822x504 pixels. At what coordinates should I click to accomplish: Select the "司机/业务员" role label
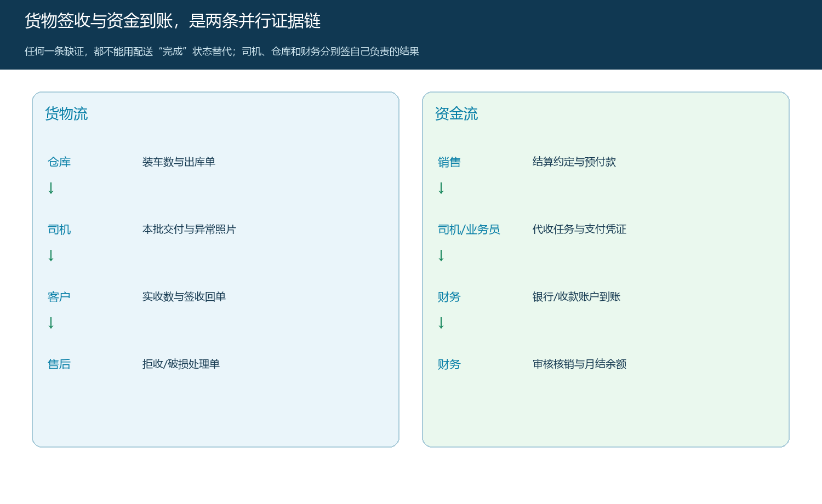469,230
